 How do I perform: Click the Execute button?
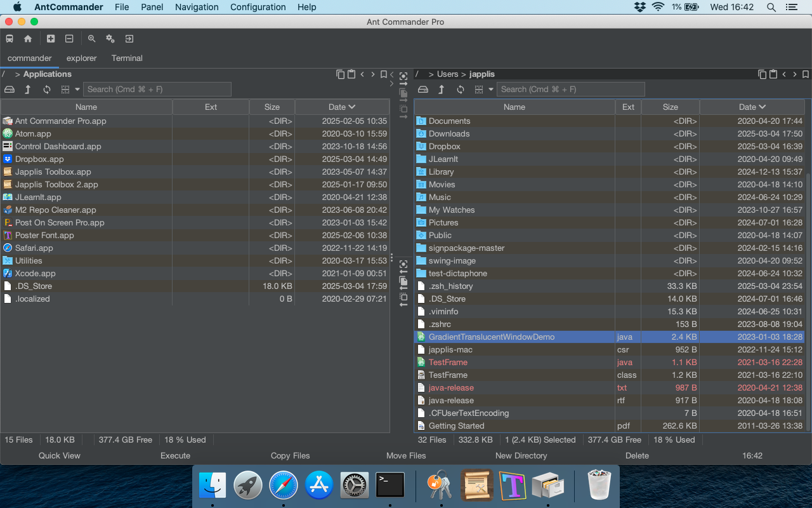point(175,456)
